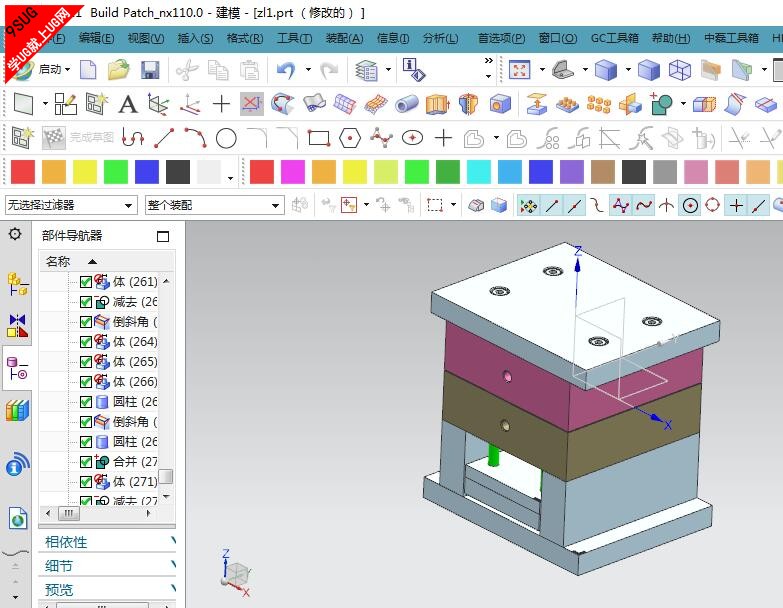Image resolution: width=783 pixels, height=608 pixels.
Task: Open the HD3D Tools sidebar tab
Action: [17, 464]
